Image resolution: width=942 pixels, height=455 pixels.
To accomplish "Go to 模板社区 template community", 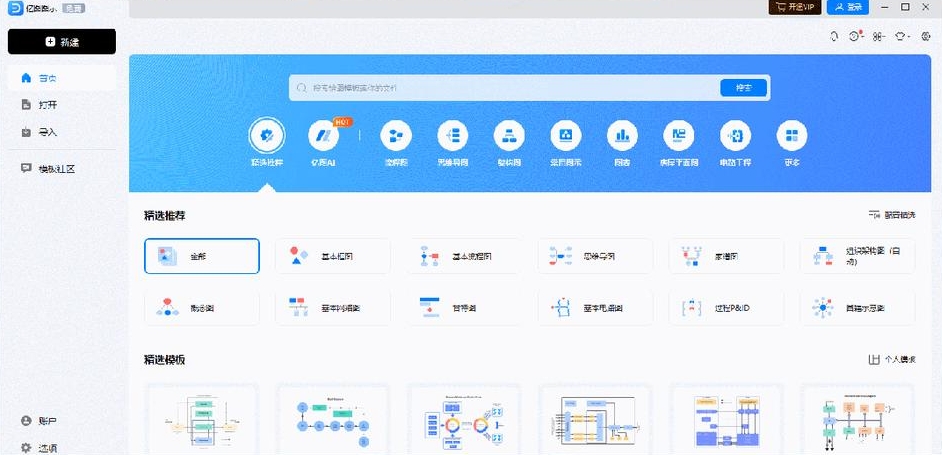I will point(62,169).
